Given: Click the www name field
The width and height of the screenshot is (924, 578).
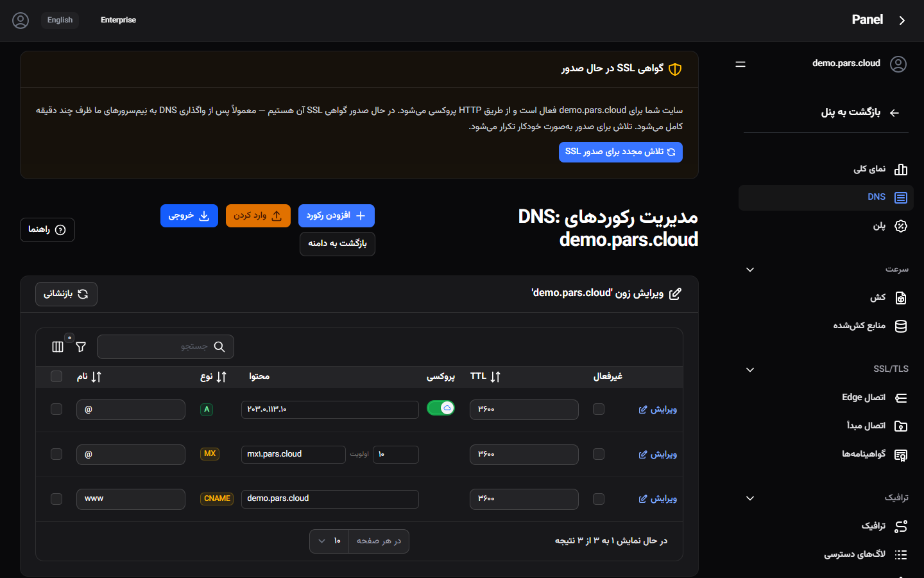Looking at the screenshot, I should pyautogui.click(x=131, y=499).
